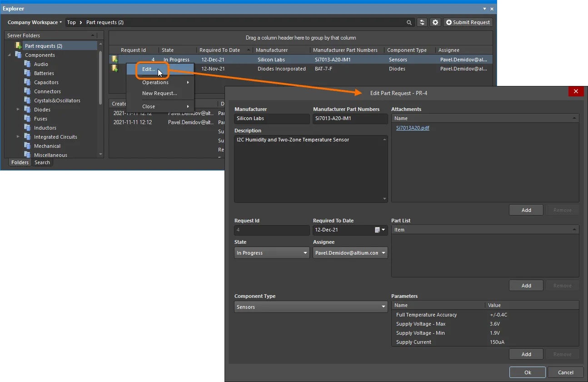Click the search icon in the Explorer toolbar

[x=409, y=22]
